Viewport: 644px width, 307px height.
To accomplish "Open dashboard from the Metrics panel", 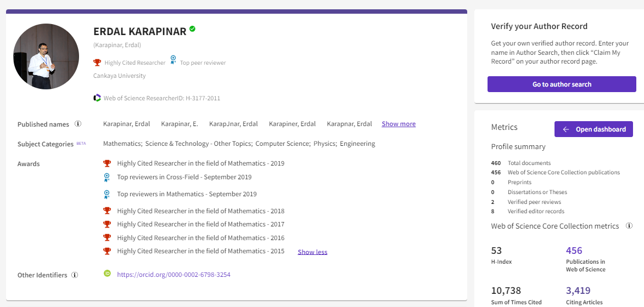I will [593, 129].
